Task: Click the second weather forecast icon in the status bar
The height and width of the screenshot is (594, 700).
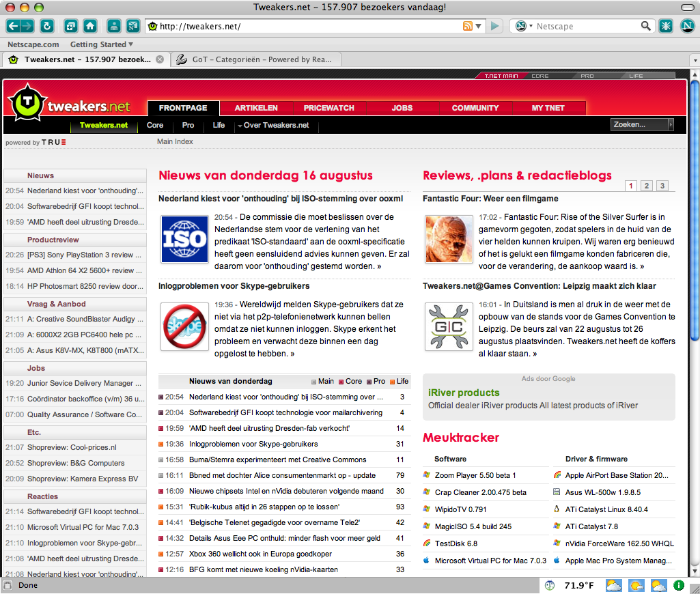Action: [x=636, y=585]
